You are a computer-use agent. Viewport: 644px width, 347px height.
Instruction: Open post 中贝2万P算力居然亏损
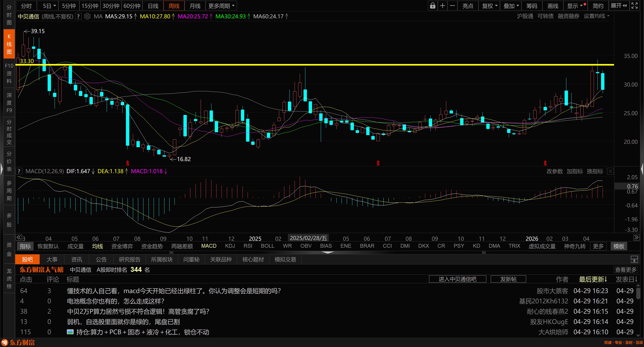pyautogui.click(x=138, y=311)
